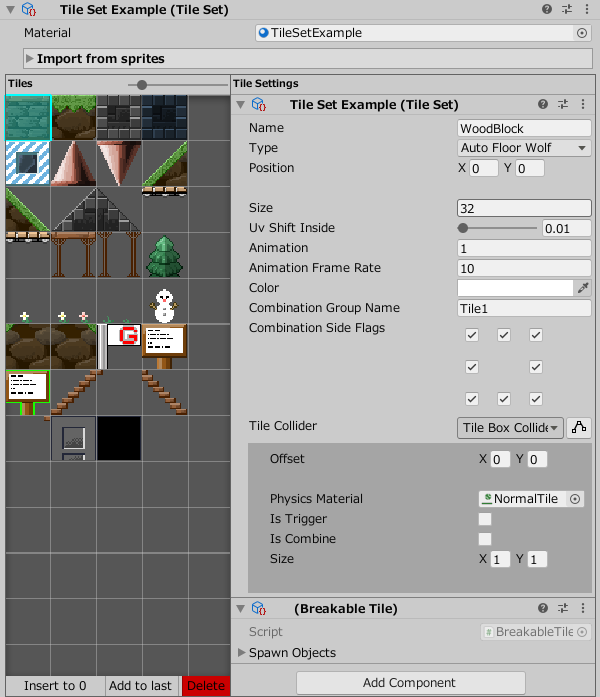Click the Name field WoodBlock
Image resolution: width=600 pixels, height=697 pixels.
(524, 128)
